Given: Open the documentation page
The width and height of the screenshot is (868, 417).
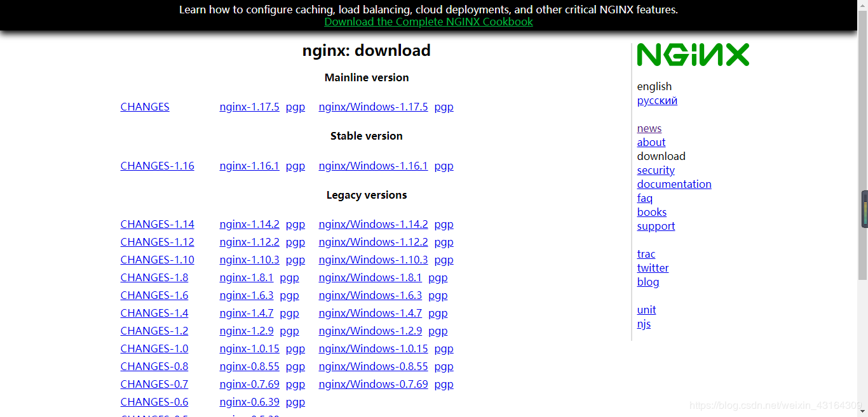Looking at the screenshot, I should pos(674,184).
